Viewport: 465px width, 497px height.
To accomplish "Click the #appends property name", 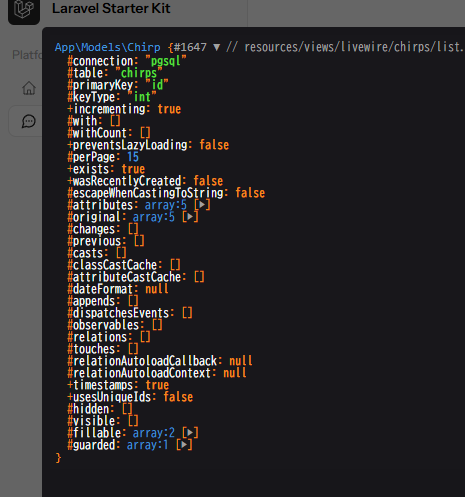I will [x=91, y=301].
